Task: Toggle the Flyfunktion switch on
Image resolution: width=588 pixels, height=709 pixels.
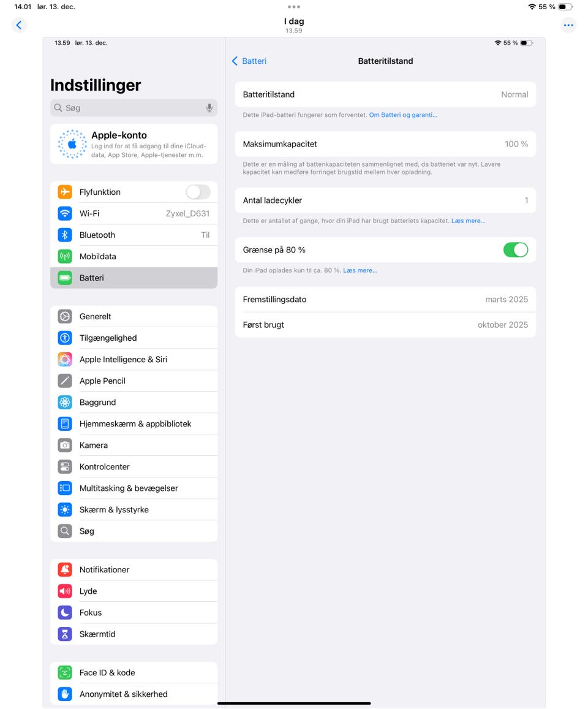Action: pos(198,192)
